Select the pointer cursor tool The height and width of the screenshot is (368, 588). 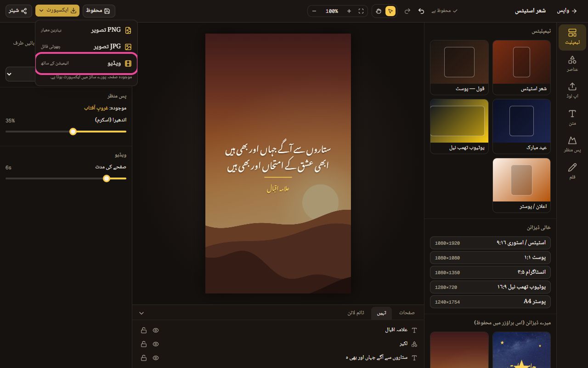(x=390, y=11)
